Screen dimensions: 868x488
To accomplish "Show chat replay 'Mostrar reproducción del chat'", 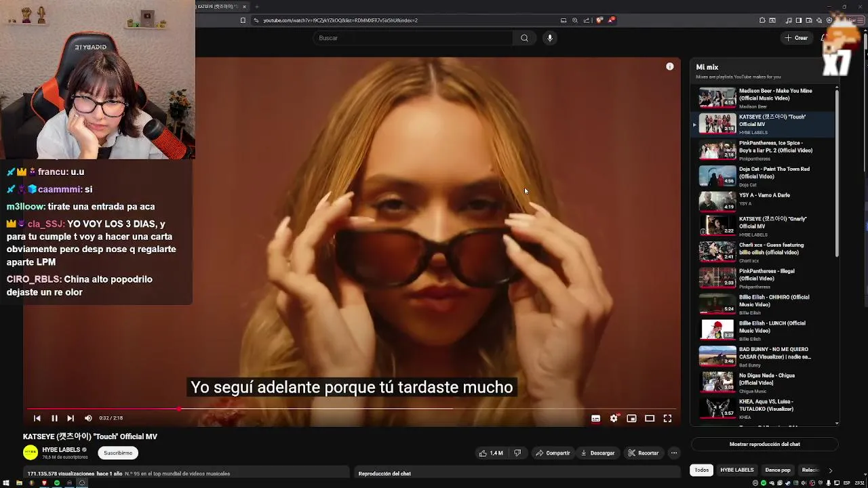I will tap(764, 444).
